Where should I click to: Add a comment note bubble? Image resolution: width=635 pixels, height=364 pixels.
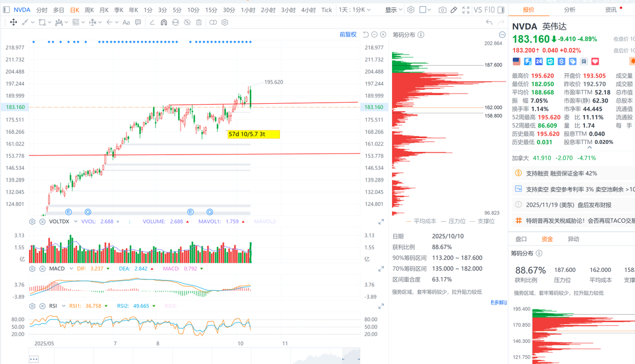[138, 22]
